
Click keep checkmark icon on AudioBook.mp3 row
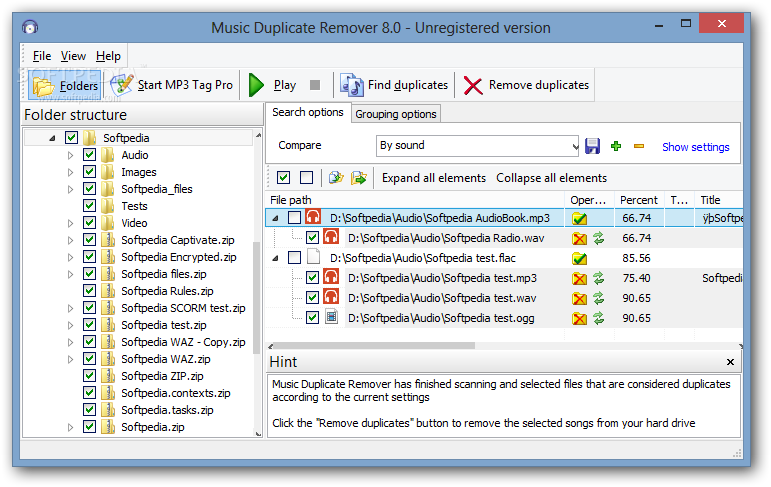click(x=579, y=218)
